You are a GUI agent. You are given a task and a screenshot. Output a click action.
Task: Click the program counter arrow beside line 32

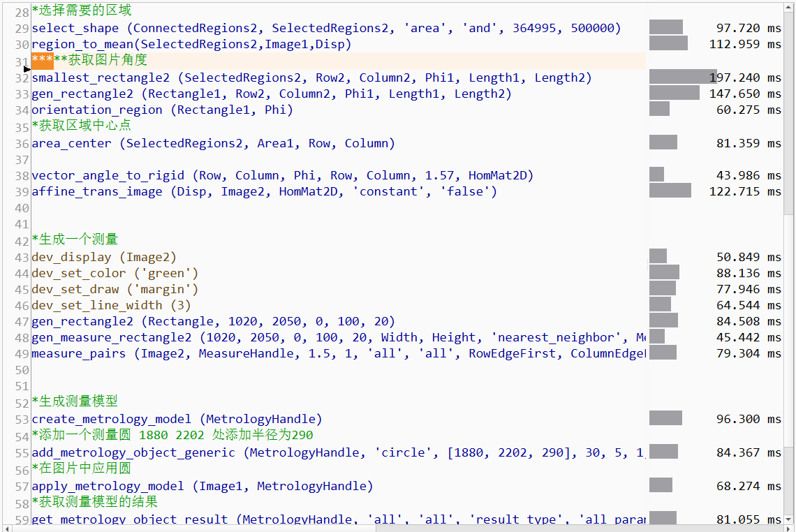(x=27, y=69)
